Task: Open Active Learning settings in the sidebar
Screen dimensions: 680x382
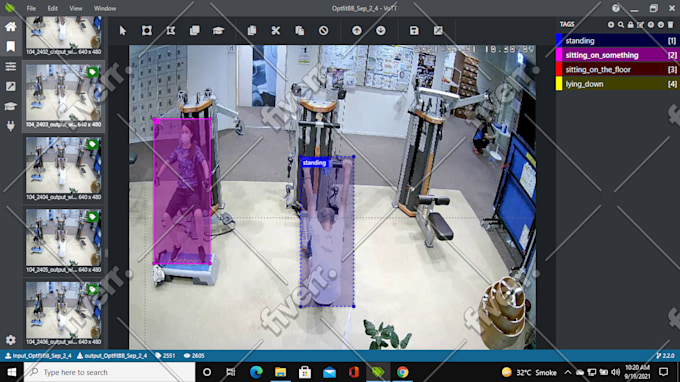Action: point(10,106)
